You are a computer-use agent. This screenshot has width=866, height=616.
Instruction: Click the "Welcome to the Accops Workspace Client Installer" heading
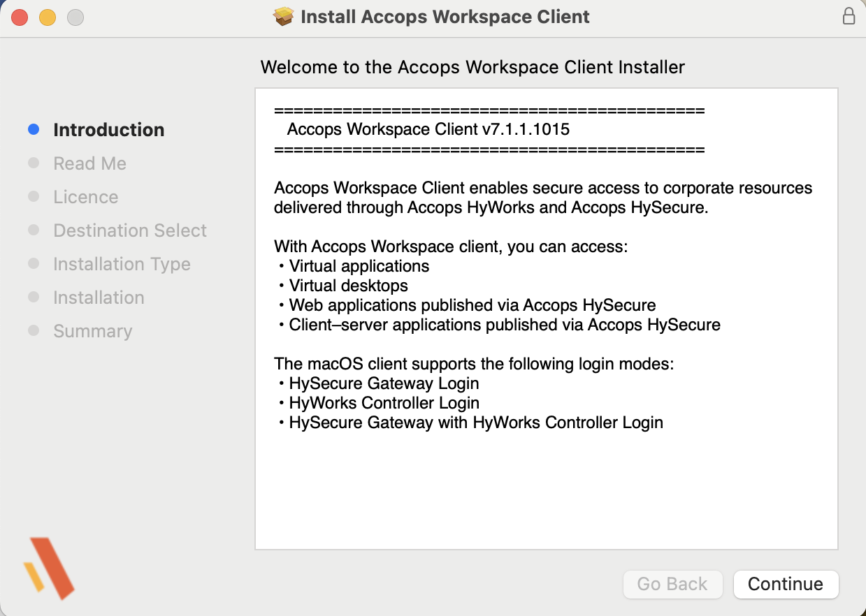(x=472, y=67)
